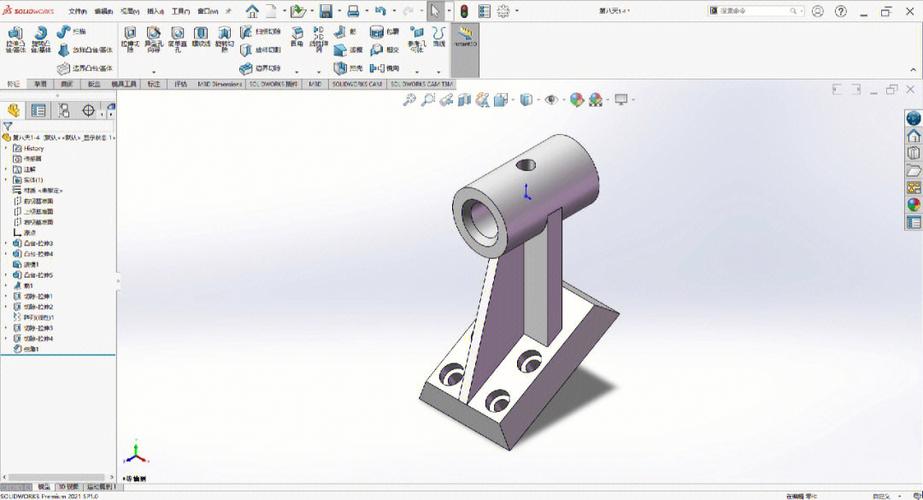The image size is (923, 500).
Task: Switch to the ConfigurationManager tab
Action: [x=64, y=110]
